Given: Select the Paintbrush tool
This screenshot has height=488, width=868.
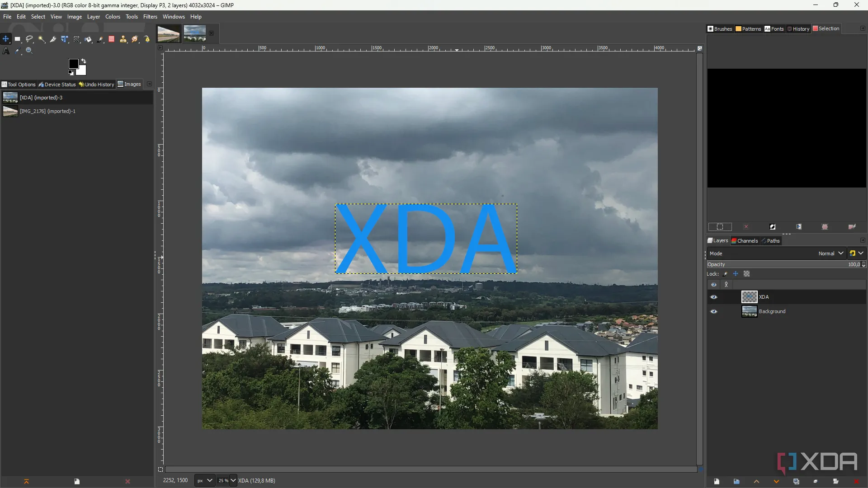Looking at the screenshot, I should pyautogui.click(x=100, y=39).
